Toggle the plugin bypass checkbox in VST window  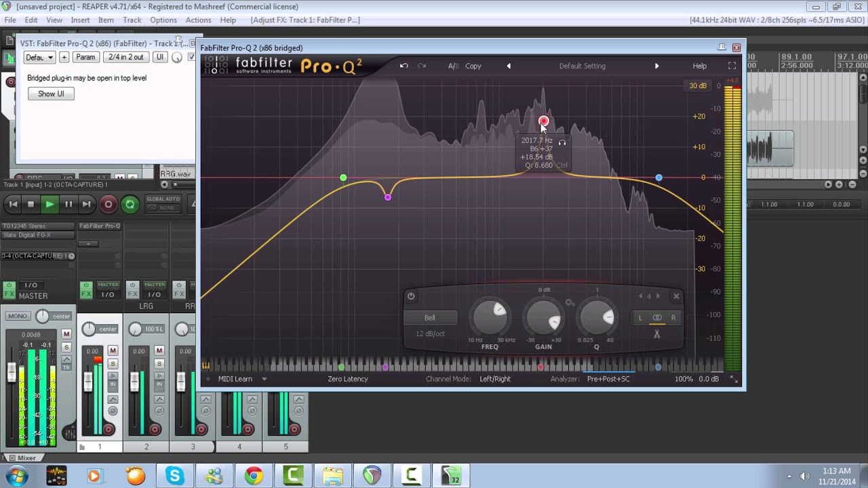(191, 57)
